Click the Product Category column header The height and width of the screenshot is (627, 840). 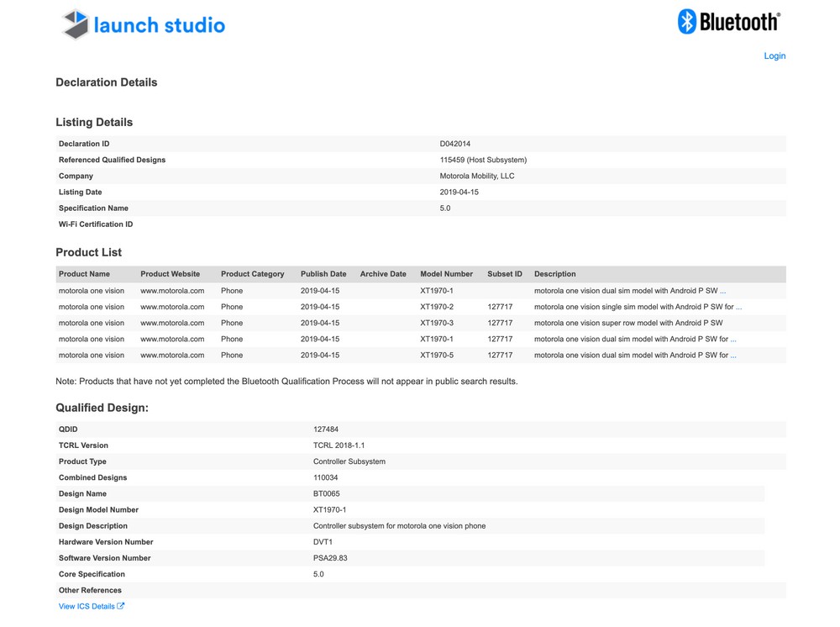[252, 274]
